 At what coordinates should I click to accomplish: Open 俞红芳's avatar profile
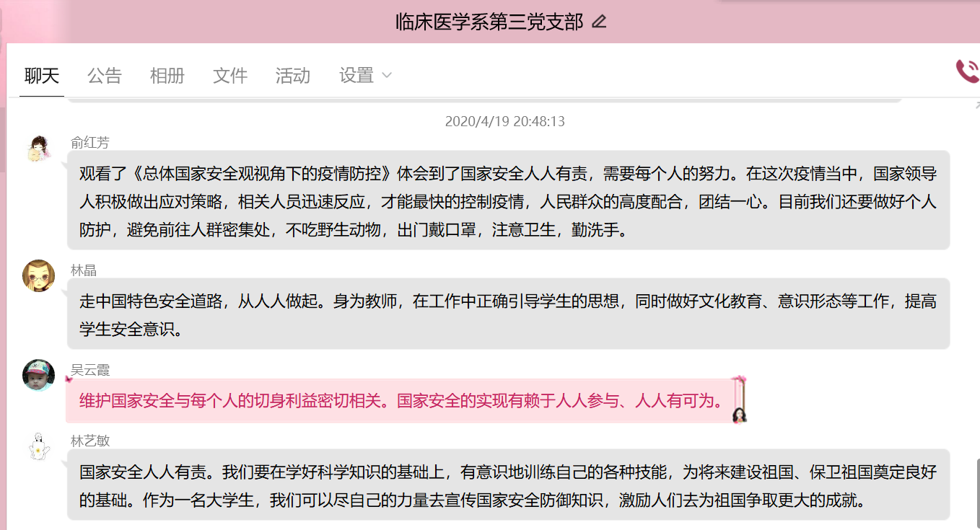39,148
